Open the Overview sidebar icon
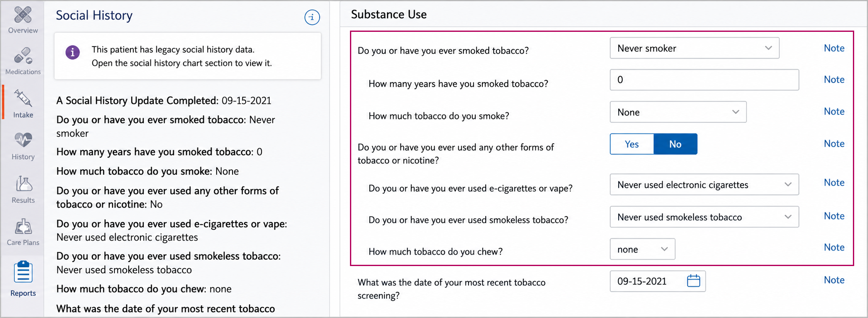 [x=23, y=16]
